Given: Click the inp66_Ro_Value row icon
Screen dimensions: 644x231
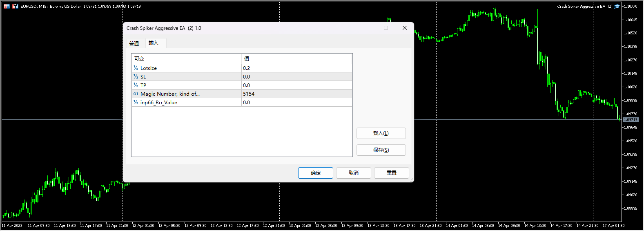Looking at the screenshot, I should pos(136,103).
